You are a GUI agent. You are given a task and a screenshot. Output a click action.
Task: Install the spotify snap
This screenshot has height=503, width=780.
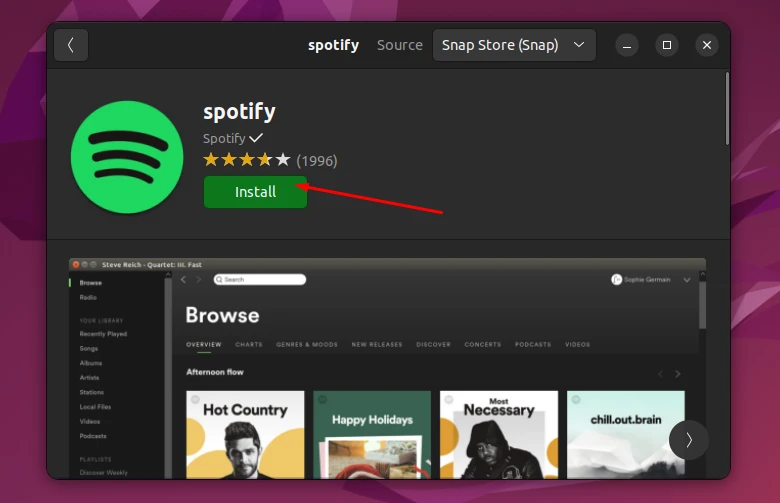coord(255,192)
